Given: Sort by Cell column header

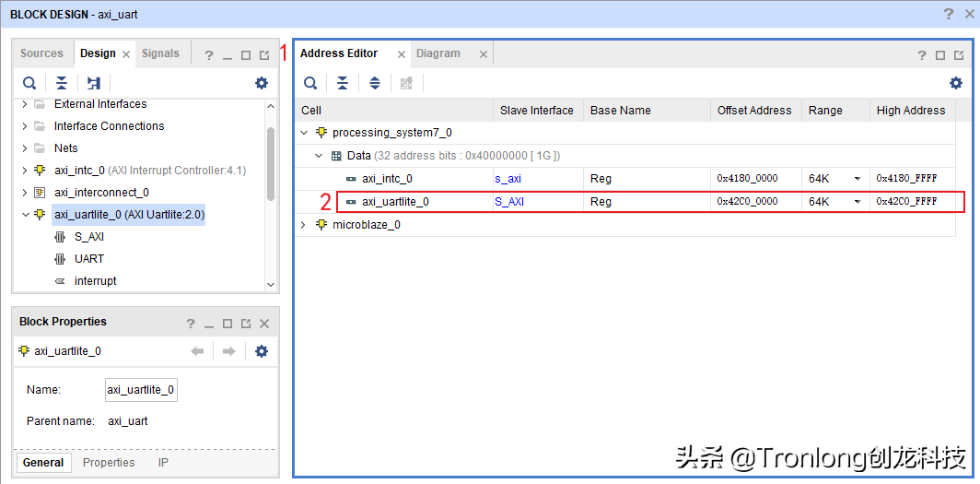Looking at the screenshot, I should (x=394, y=110).
